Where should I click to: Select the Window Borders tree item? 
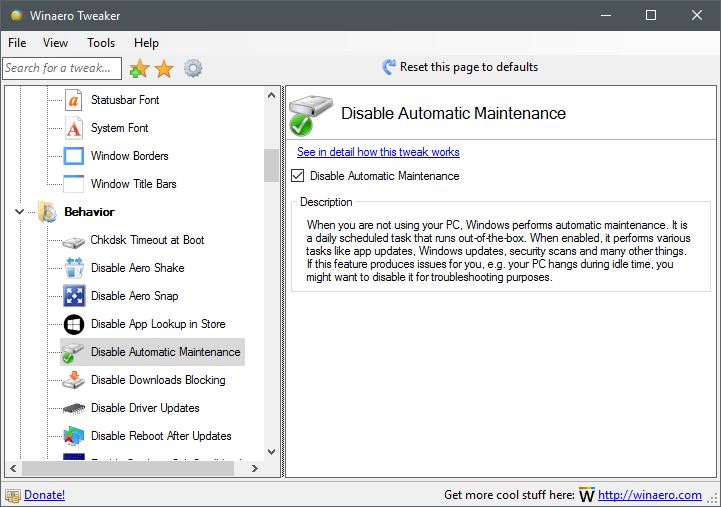click(x=130, y=156)
